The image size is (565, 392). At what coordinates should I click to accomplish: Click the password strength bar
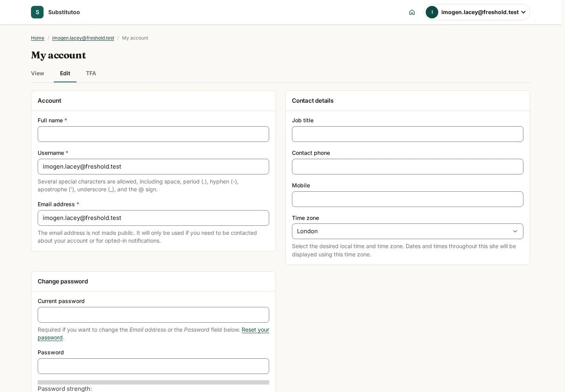153,382
